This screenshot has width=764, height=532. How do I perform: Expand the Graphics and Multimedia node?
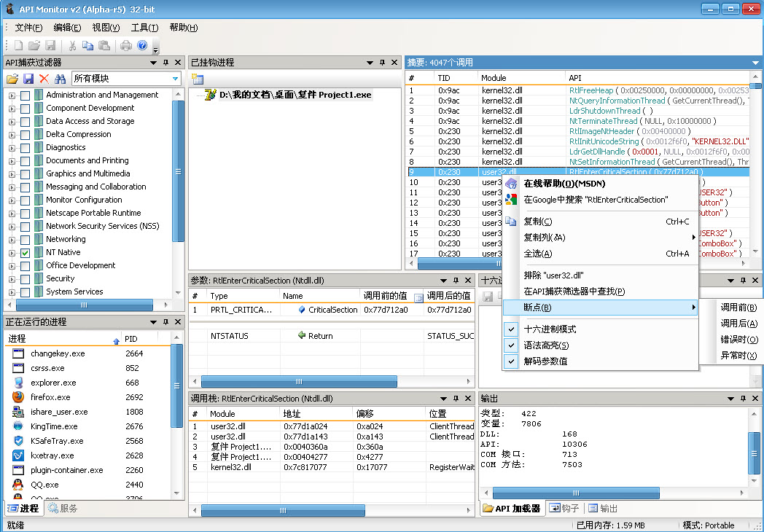12,173
